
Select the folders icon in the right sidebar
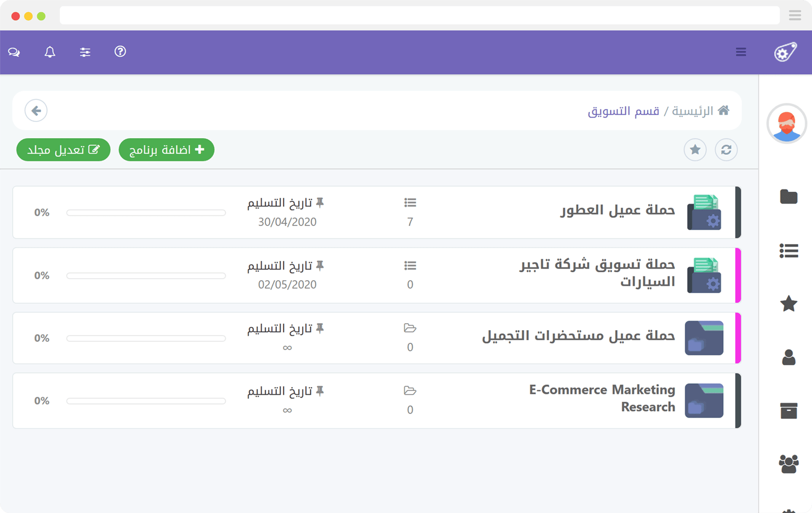(789, 197)
